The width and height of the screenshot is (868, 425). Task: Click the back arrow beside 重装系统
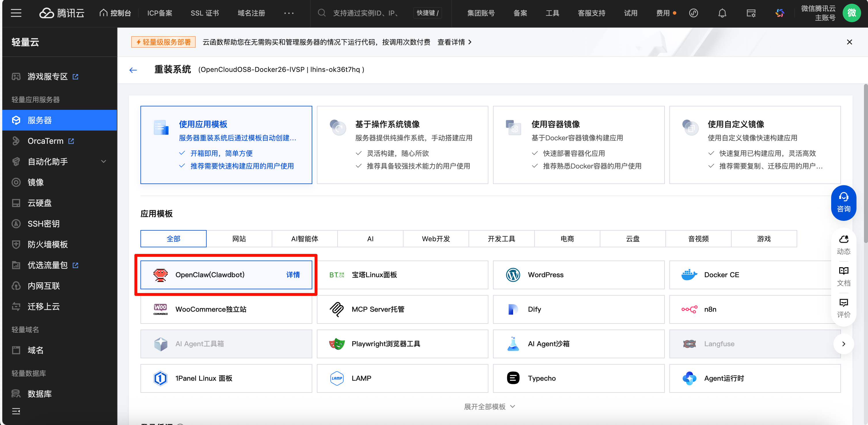click(x=133, y=70)
